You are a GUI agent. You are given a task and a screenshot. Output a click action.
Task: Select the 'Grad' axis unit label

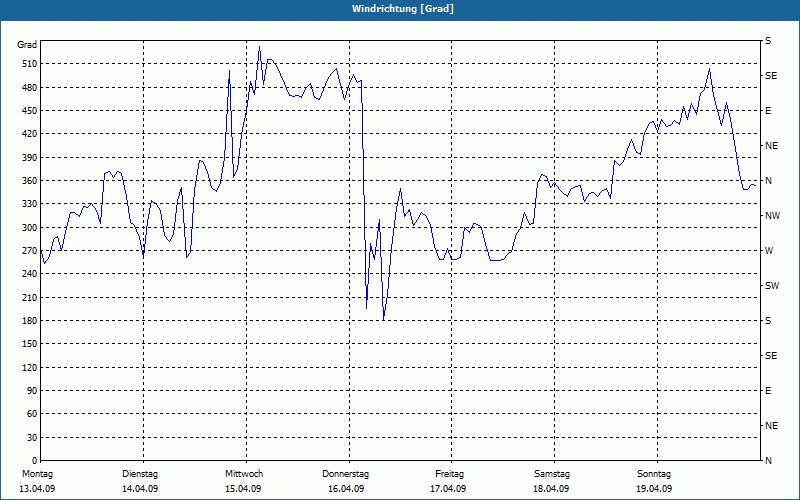point(27,45)
